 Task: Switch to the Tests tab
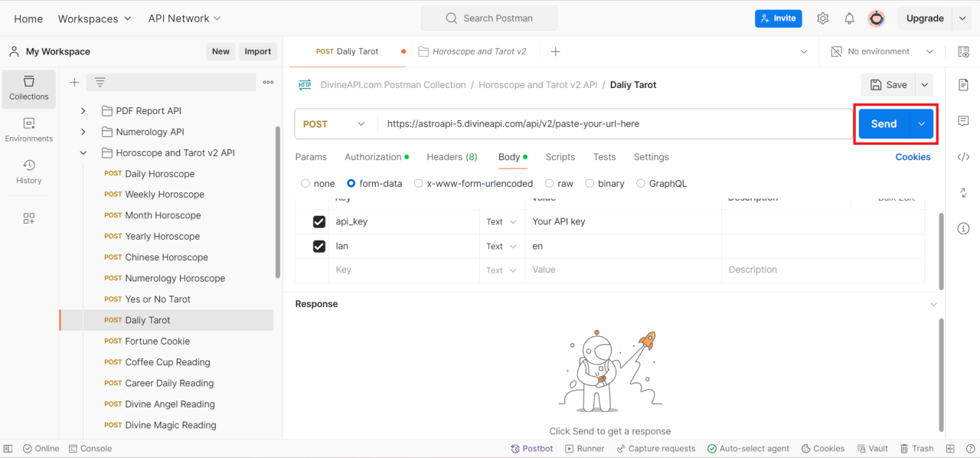click(x=604, y=157)
